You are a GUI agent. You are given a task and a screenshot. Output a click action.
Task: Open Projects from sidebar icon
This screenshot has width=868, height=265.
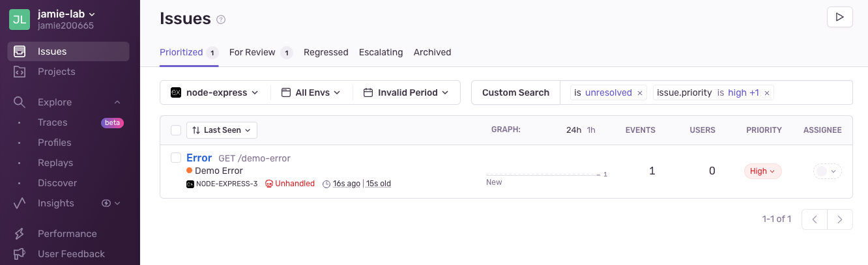pyautogui.click(x=20, y=72)
